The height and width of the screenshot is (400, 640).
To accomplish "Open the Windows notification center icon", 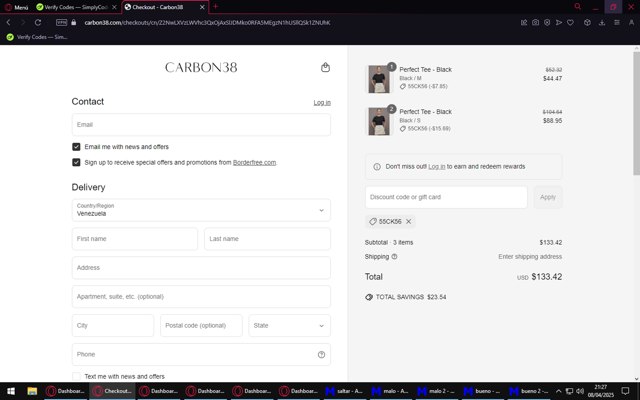I will click(x=625, y=391).
